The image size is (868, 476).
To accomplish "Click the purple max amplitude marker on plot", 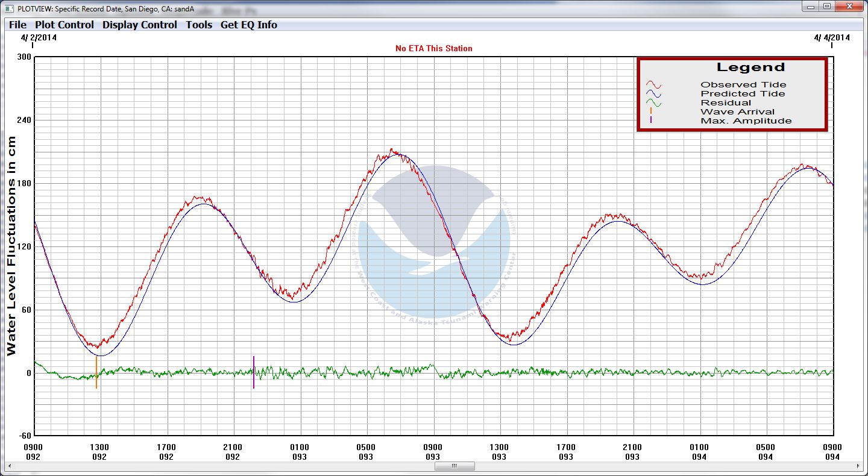I will pyautogui.click(x=254, y=372).
